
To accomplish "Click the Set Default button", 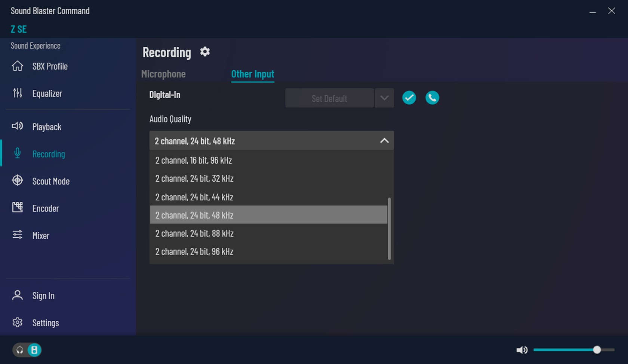I will pyautogui.click(x=329, y=98).
